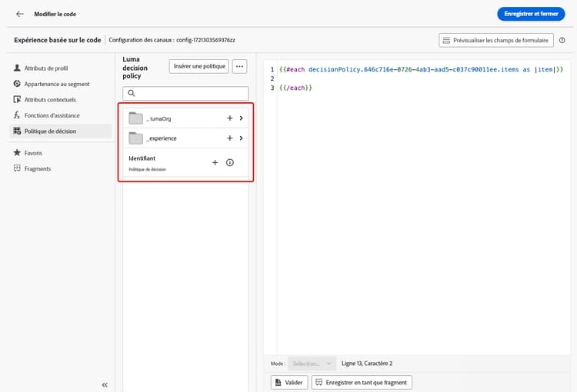Click the Valider button
Viewport: 577px width, 392px height.
coord(289,383)
